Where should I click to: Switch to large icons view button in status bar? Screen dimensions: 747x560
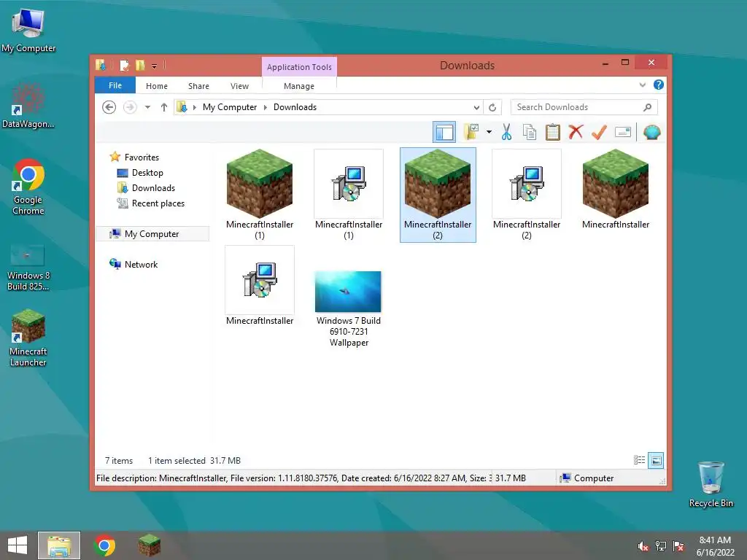(656, 460)
